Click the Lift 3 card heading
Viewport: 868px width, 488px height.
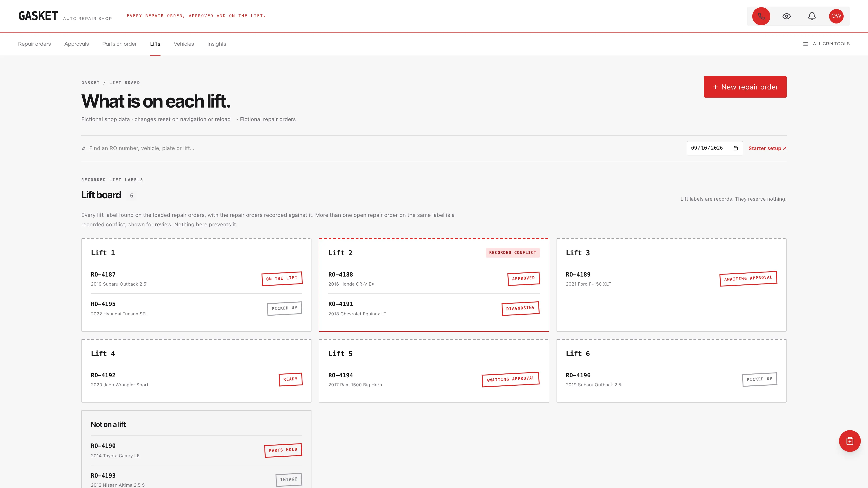(578, 253)
